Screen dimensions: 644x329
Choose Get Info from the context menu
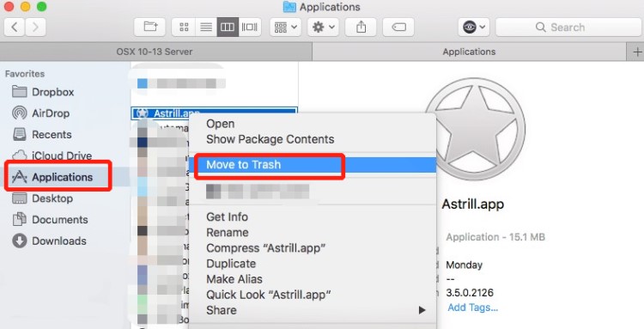(x=228, y=216)
